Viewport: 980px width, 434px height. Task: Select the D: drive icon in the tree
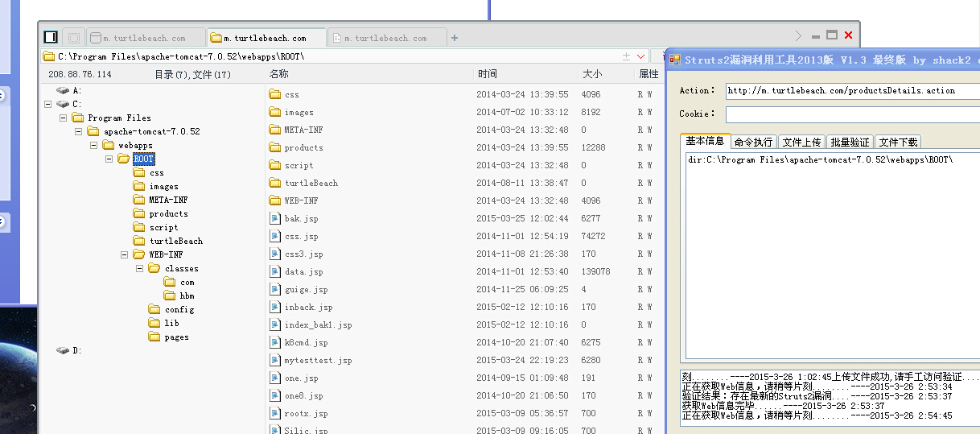63,350
